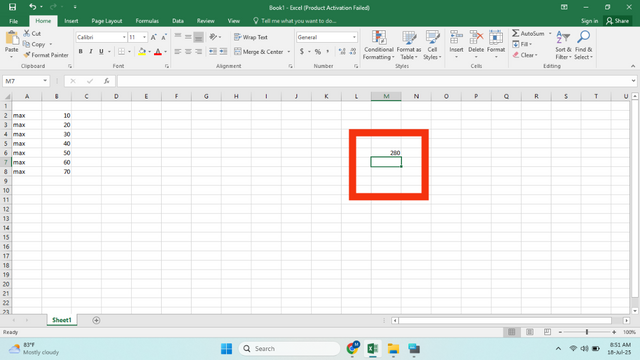640x360 pixels.
Task: Click the Paste clipboard icon
Action: pyautogui.click(x=11, y=38)
